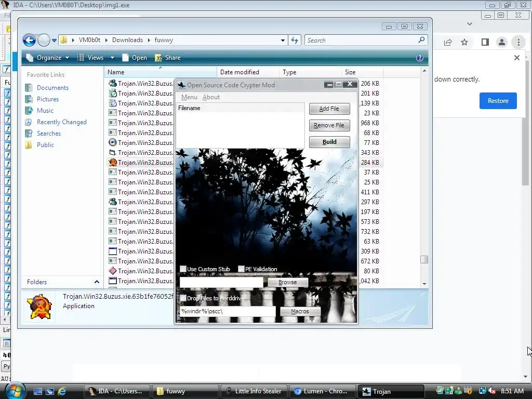Open Searches in Favorite Links
Screen dimensions: 532x399
[x=48, y=134]
